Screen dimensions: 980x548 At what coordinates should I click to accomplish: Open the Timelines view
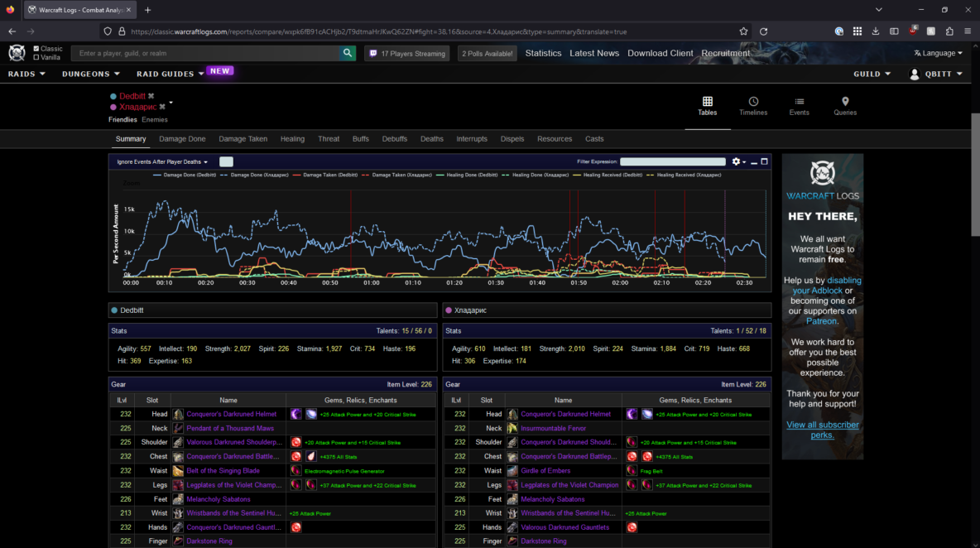coord(753,106)
